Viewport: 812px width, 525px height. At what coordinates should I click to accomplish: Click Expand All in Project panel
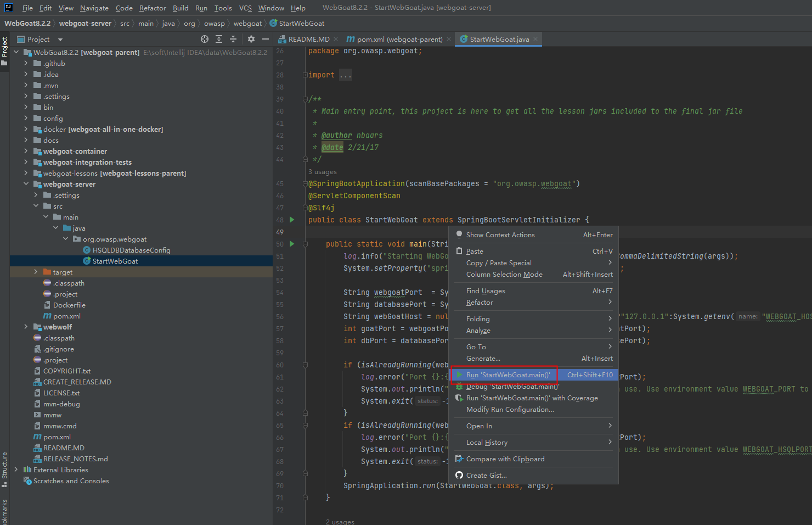click(x=219, y=39)
